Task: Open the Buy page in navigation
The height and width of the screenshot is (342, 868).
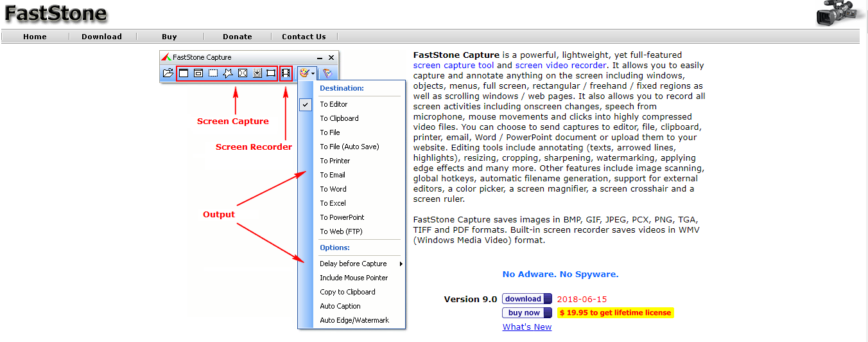Action: click(169, 37)
